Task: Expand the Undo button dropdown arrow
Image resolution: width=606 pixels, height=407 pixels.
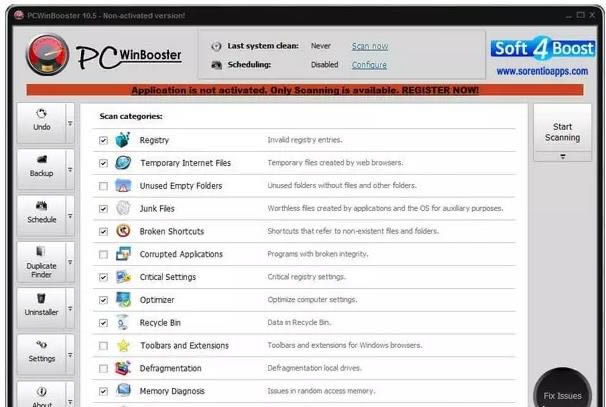Action: (70, 123)
